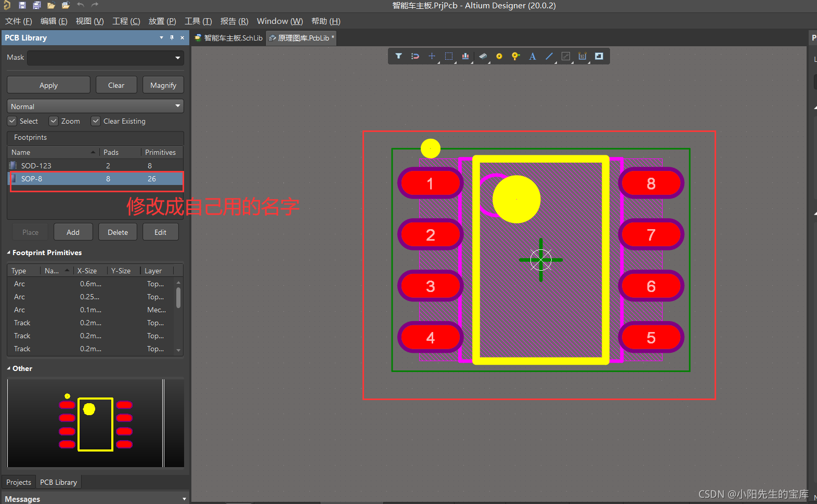Open the Mask dropdown list

(178, 58)
